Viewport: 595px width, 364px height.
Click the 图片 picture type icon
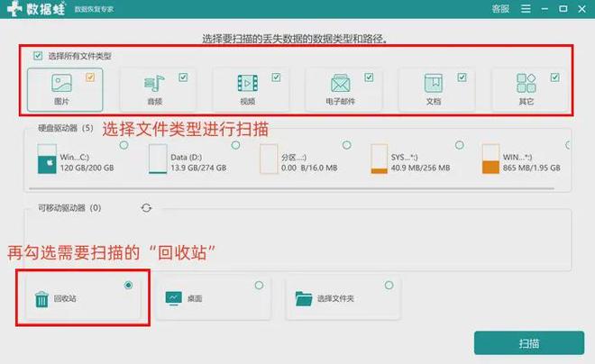pyautogui.click(x=61, y=83)
